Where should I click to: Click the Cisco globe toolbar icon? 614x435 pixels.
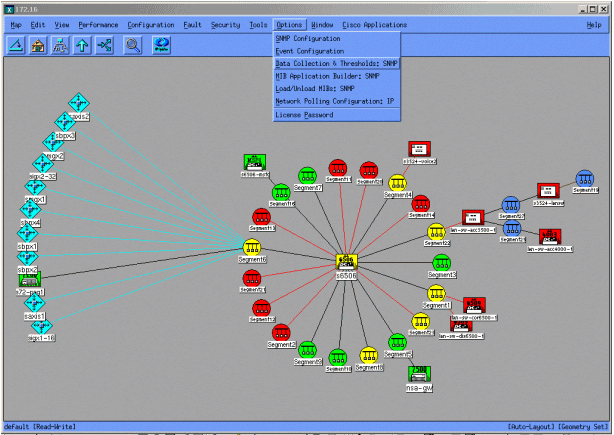click(161, 45)
